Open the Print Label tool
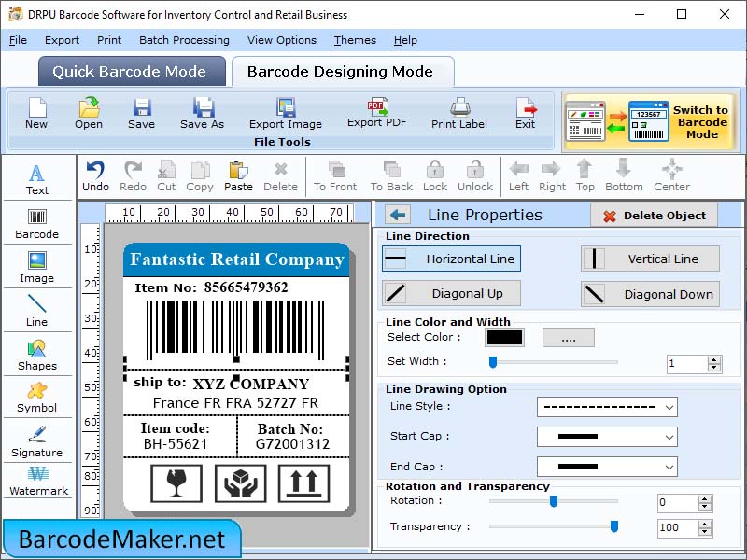Viewport: 747px width, 560px height. click(x=458, y=114)
